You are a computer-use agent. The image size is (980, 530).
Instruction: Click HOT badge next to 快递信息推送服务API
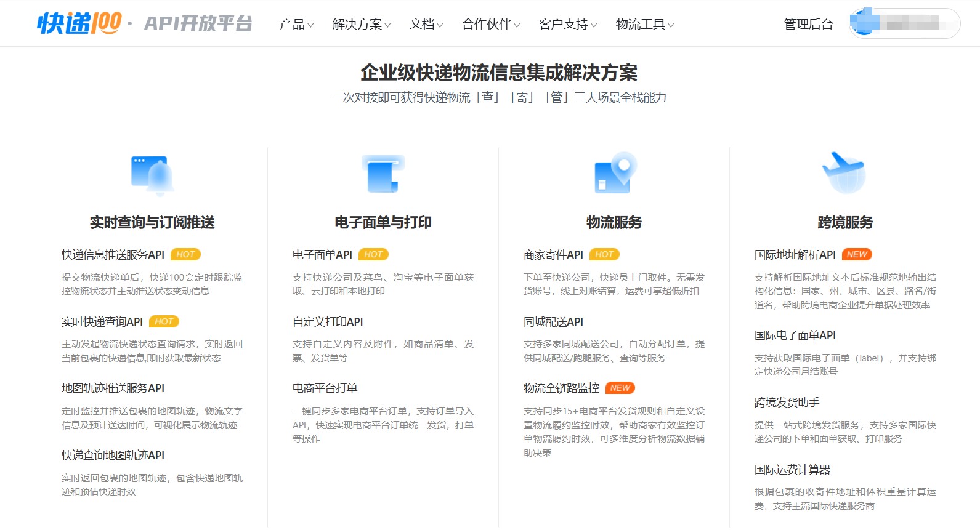(x=185, y=254)
